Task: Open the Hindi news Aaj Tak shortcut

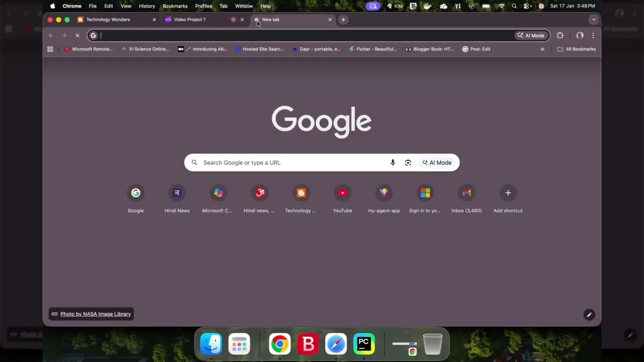Action: click(260, 199)
